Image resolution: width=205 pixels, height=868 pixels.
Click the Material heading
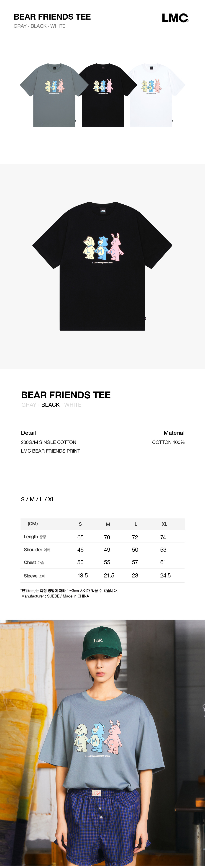174,433
